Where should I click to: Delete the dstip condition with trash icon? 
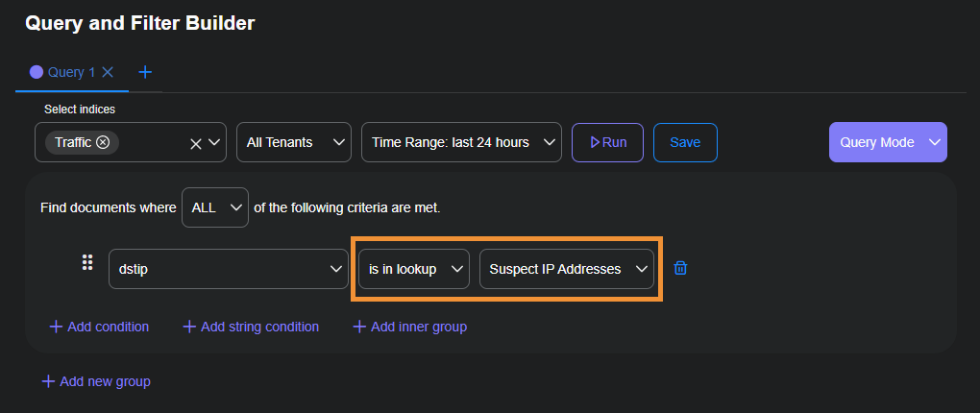tap(680, 268)
